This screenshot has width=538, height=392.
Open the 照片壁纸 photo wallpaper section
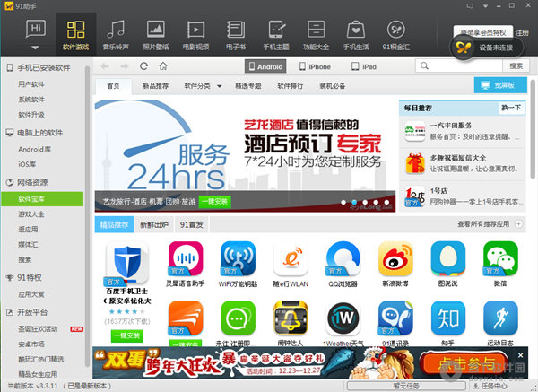pyautogui.click(x=156, y=35)
